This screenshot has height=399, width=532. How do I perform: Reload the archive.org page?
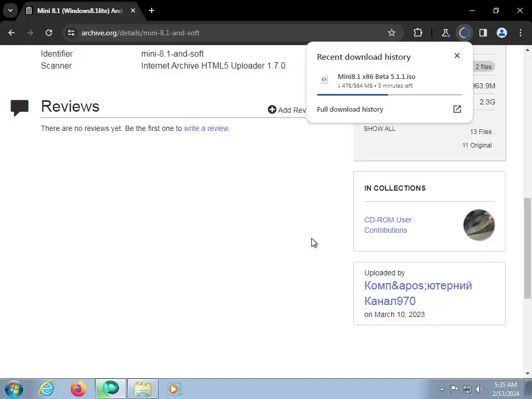(49, 33)
